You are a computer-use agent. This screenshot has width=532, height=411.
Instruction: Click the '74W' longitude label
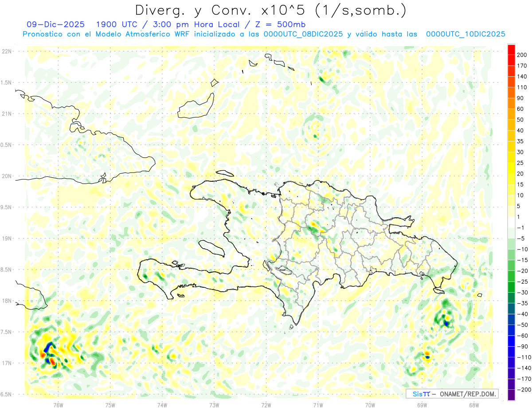162,404
